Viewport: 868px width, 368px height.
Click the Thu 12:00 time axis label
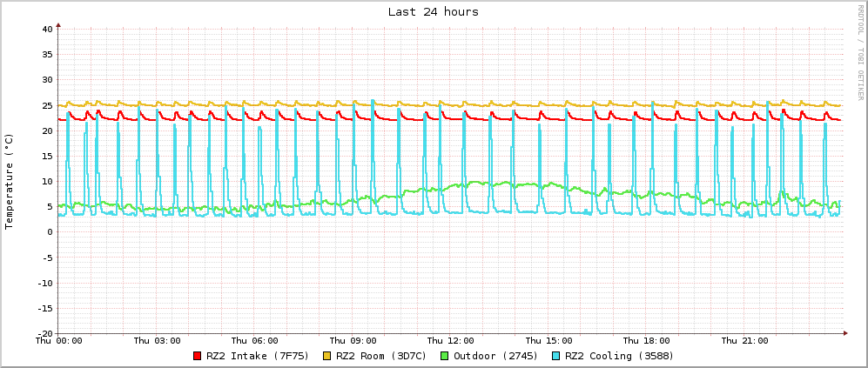click(x=451, y=341)
